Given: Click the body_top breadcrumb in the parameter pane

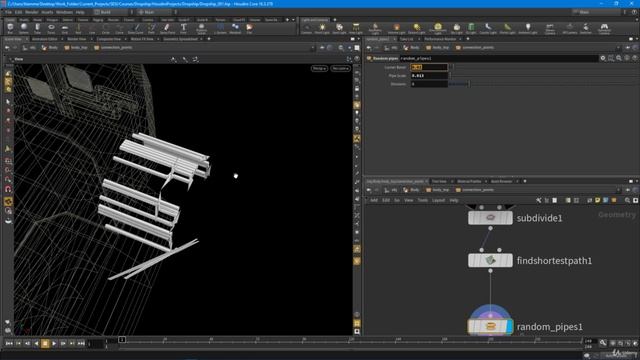Looking at the screenshot, I should (437, 48).
